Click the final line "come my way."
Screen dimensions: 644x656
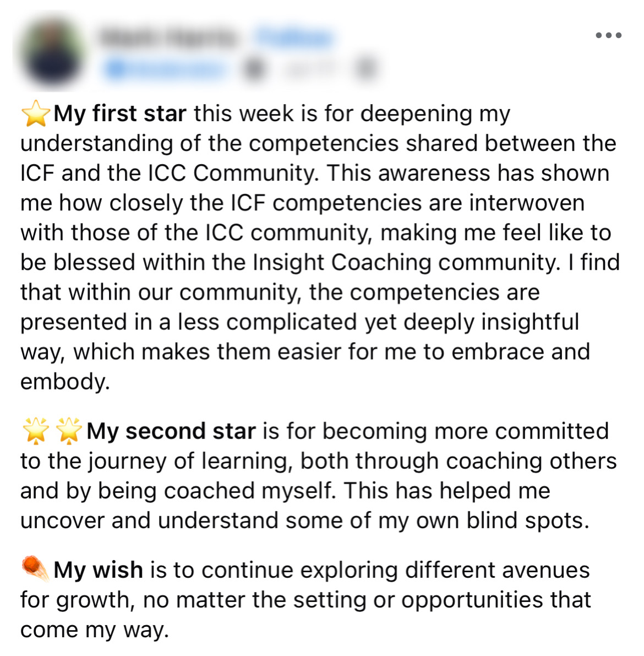95,630
